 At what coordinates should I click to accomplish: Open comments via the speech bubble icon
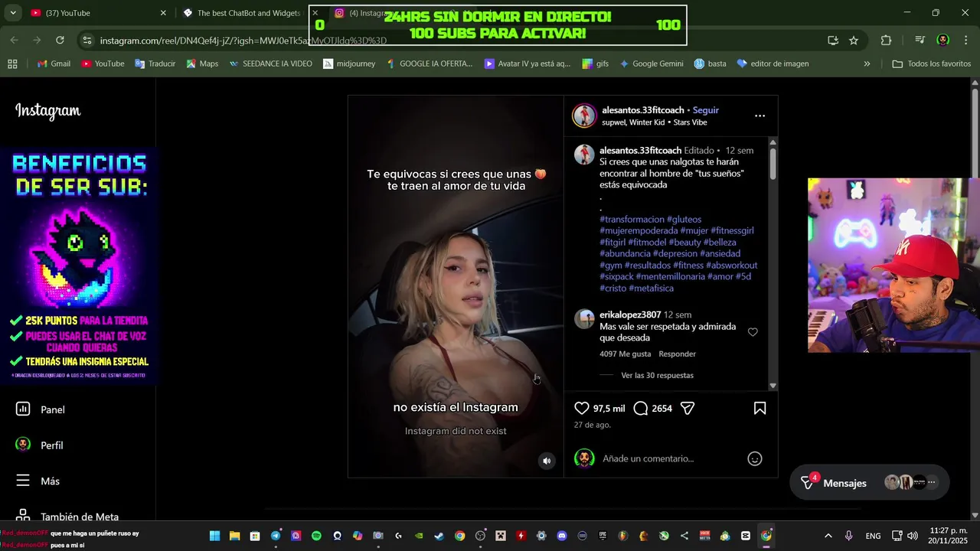pos(641,409)
